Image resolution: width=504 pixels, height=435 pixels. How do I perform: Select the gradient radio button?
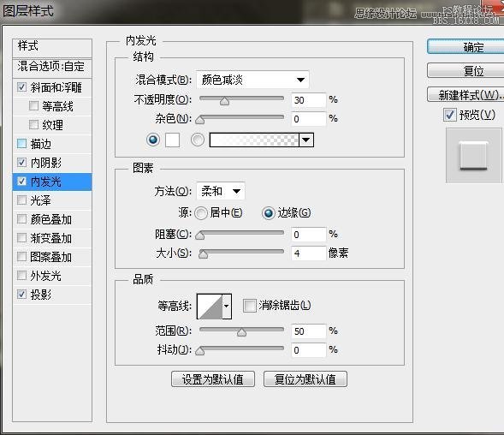(x=198, y=140)
